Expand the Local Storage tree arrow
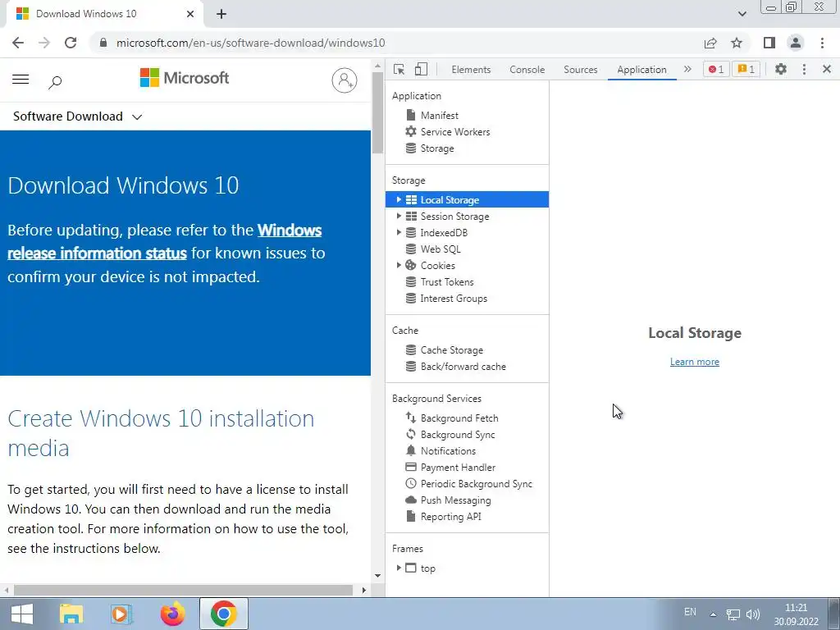Screen dimensions: 840x630 (x=399, y=200)
